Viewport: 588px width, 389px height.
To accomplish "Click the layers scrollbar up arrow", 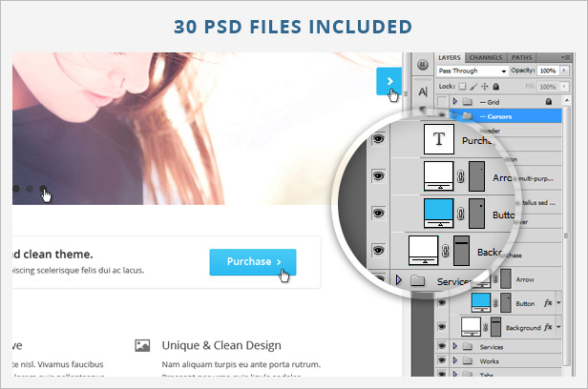I will (567, 101).
